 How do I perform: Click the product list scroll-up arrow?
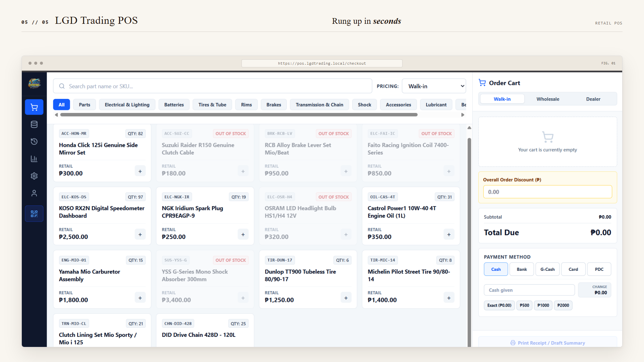pyautogui.click(x=469, y=128)
